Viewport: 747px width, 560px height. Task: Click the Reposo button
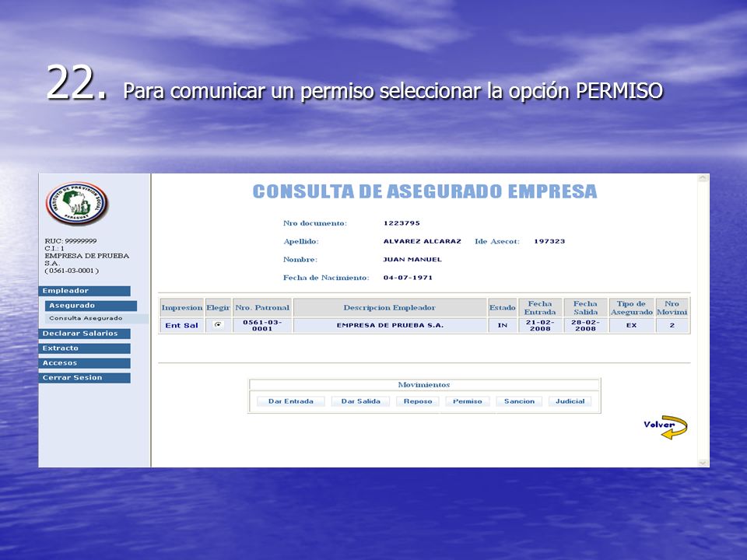418,401
